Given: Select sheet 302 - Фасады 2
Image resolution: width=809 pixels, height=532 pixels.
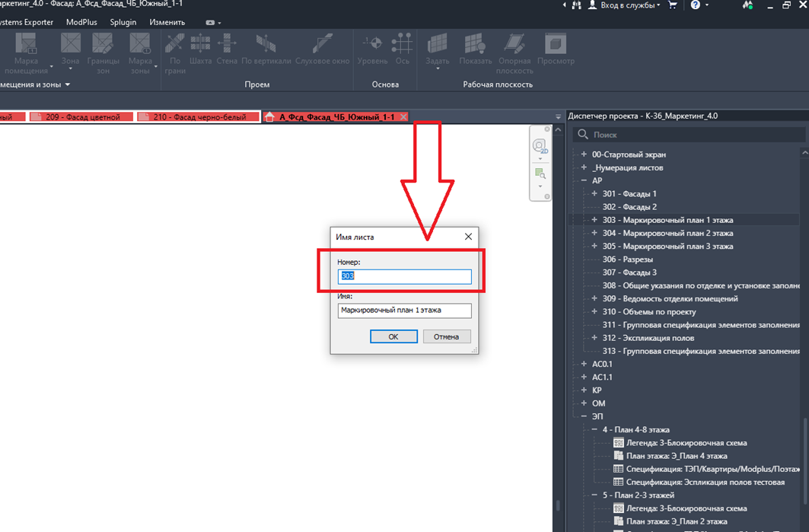Looking at the screenshot, I should pos(629,206).
